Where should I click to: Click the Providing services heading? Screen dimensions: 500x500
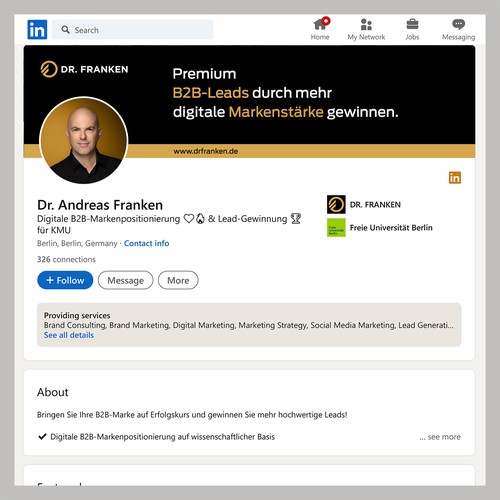pos(77,315)
